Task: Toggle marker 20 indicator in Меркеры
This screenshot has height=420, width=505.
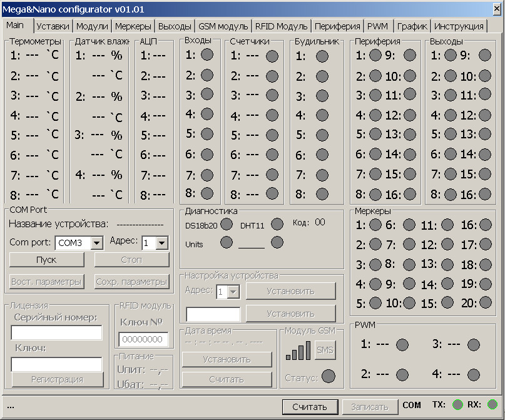Action: pos(486,303)
